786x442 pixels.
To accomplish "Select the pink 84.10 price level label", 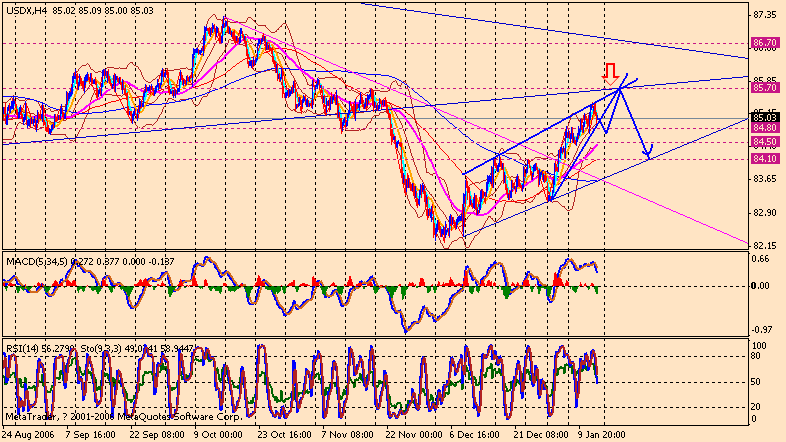I will pos(765,159).
